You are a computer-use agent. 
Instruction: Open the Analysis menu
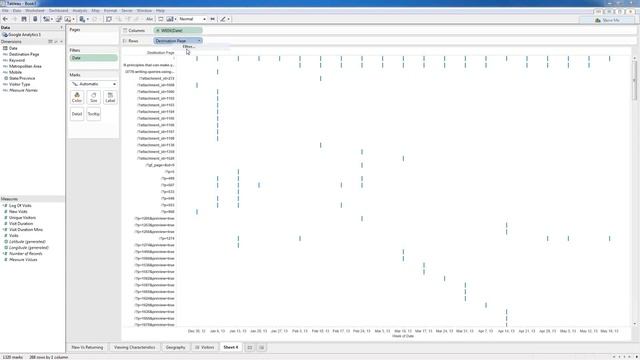pos(80,11)
